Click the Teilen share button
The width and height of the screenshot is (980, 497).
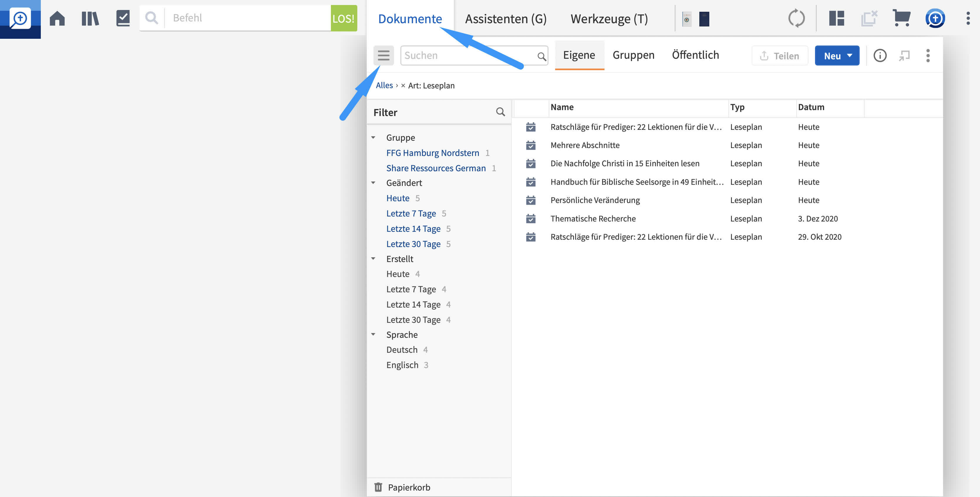click(x=779, y=56)
